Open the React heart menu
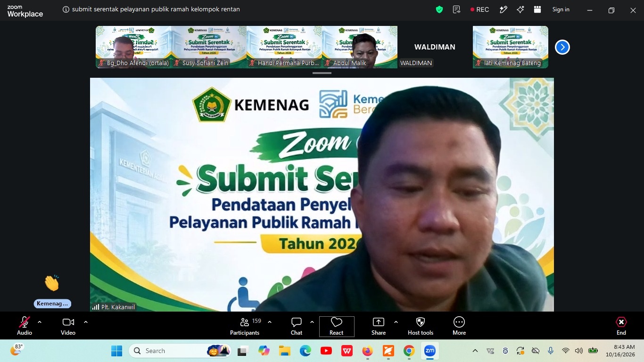The image size is (644, 362). pos(337,326)
